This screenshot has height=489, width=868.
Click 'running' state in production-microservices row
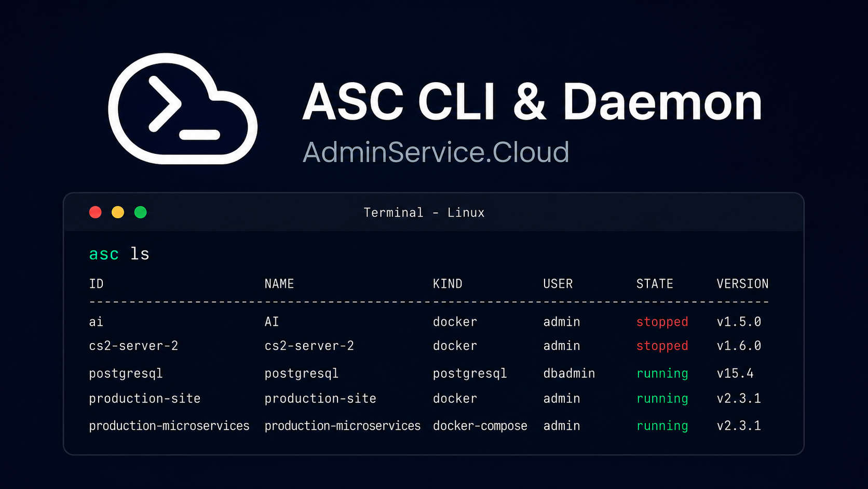(662, 426)
